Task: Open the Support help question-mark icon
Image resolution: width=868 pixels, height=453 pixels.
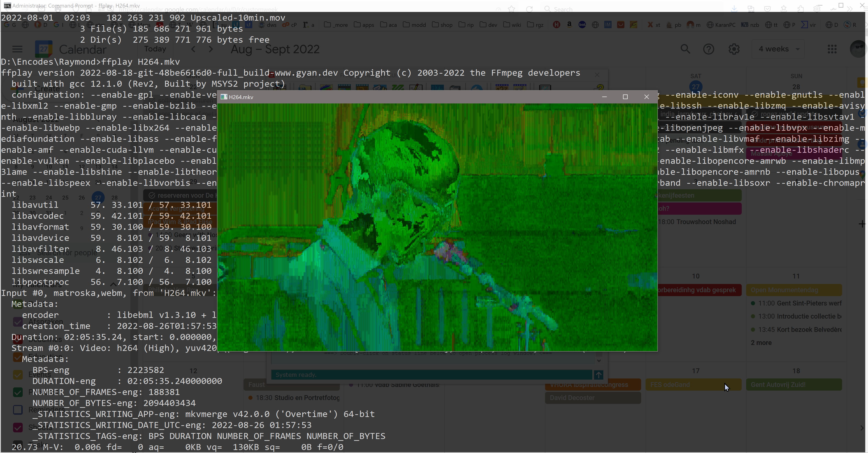Action: (x=708, y=49)
